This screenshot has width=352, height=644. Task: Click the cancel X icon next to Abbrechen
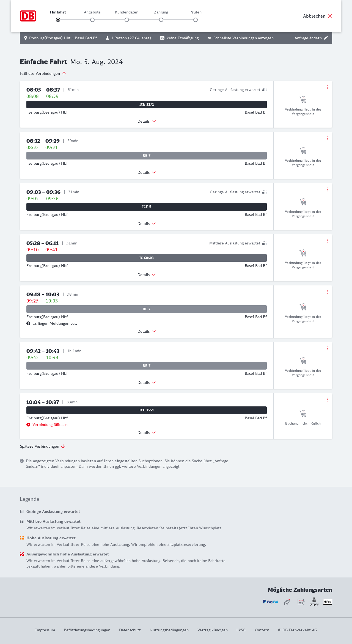pyautogui.click(x=330, y=16)
